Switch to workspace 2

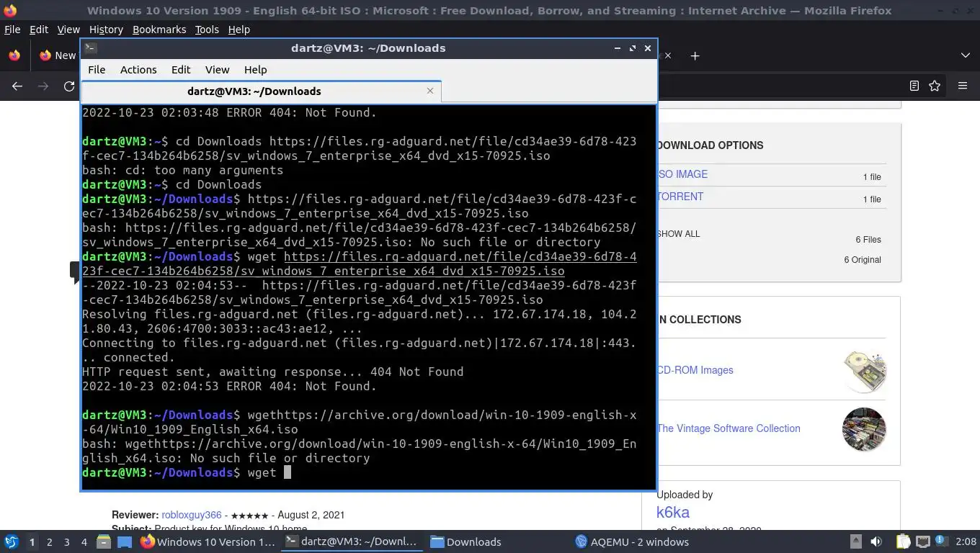coord(49,542)
